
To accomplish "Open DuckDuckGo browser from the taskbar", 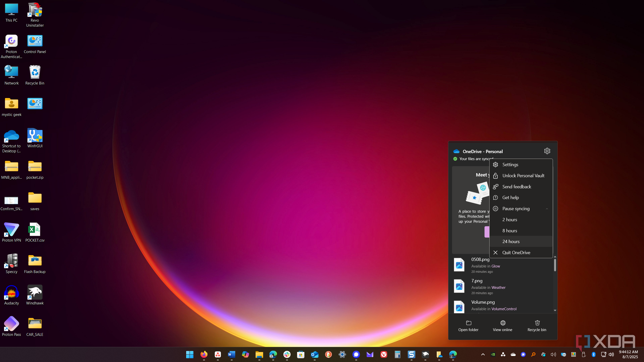I will coord(328,354).
